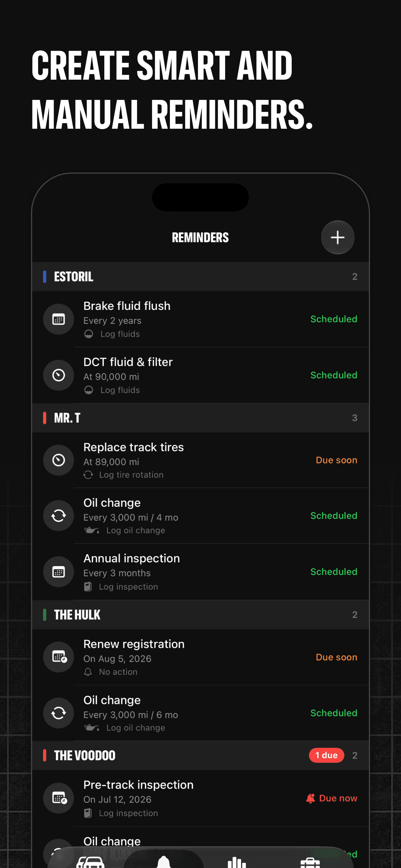Click the recurring arrows icon for Mr. T oil change
Viewport: 401px width, 868px height.
click(x=59, y=516)
